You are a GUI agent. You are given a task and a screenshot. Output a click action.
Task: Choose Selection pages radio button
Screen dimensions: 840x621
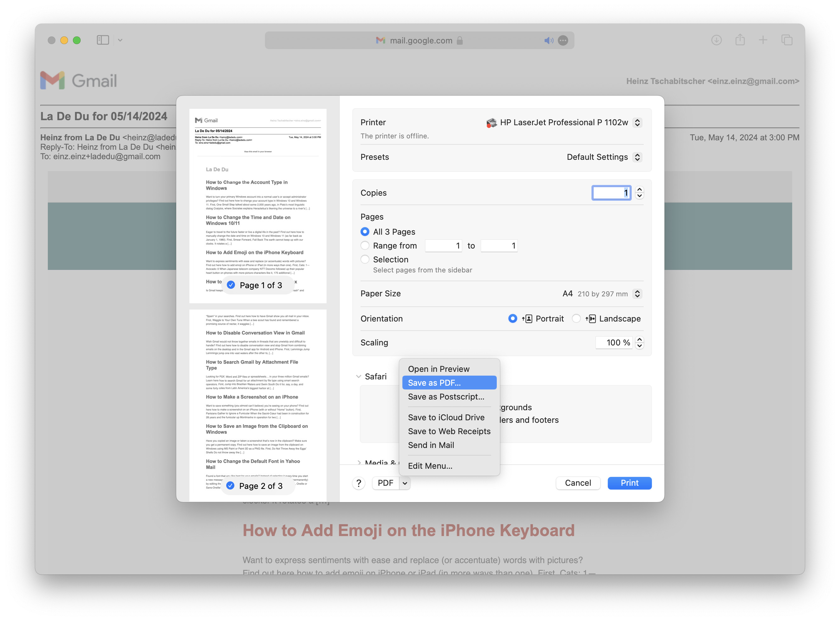coord(365,259)
